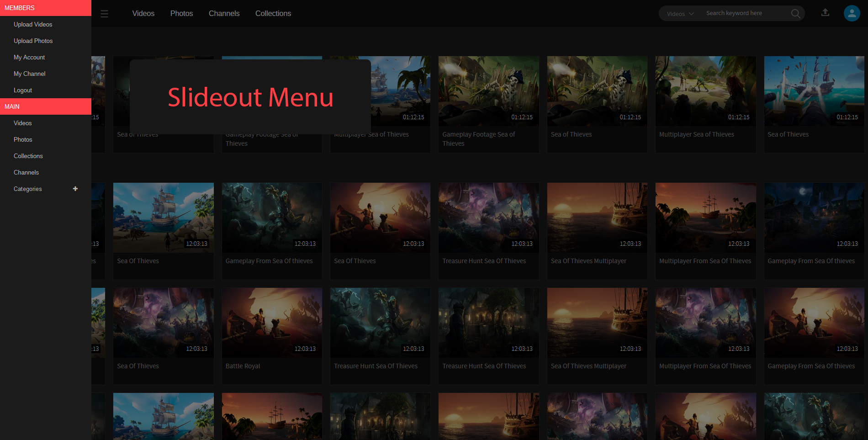Click Multiplayer From Sea Of Thieves title, third row
868x440 pixels.
(705, 366)
